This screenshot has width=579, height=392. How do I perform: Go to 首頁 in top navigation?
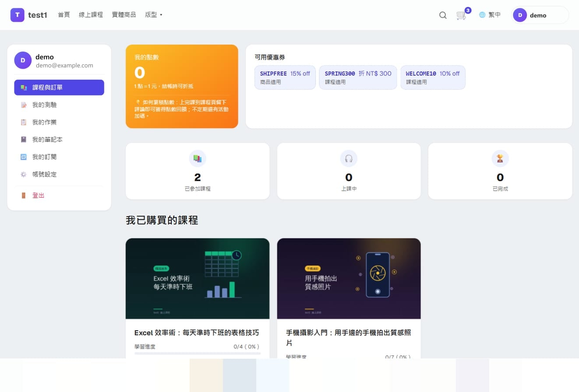tap(64, 15)
